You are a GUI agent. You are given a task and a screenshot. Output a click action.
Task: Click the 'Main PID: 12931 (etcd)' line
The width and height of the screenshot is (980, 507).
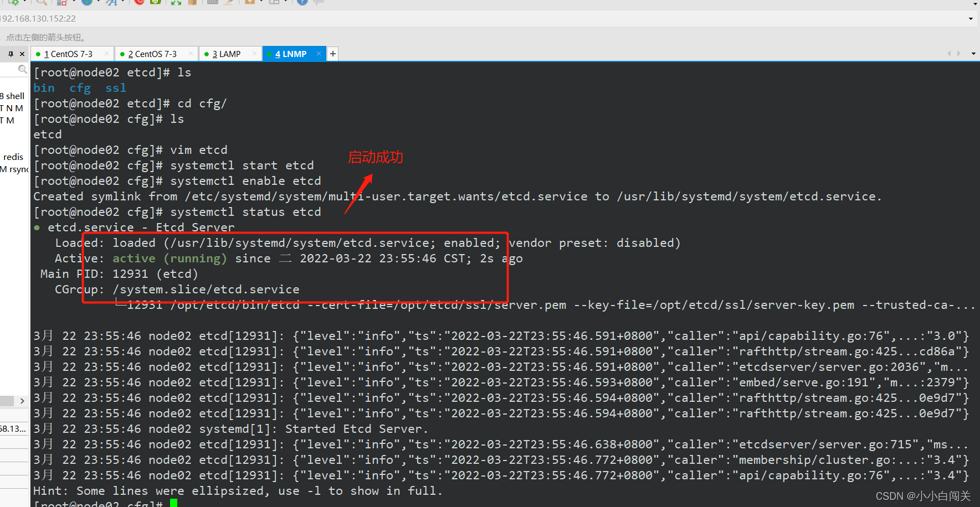click(119, 274)
